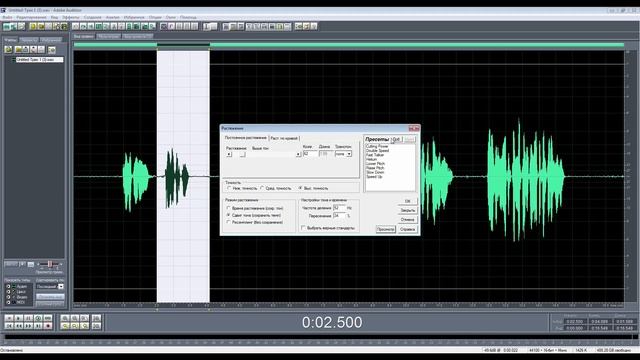The height and width of the screenshot is (360, 640).
Task: Tick the Выбрать верные стандарты checkbox
Action: 303,228
